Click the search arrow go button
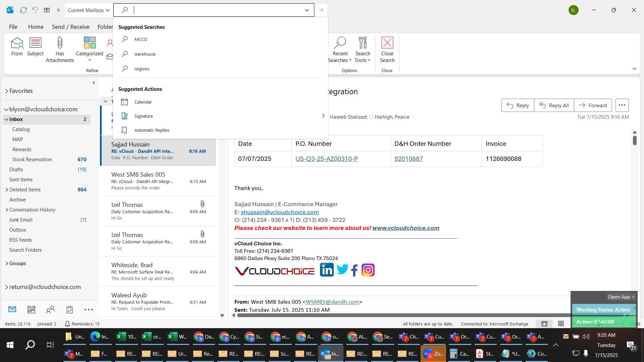 click(x=321, y=10)
